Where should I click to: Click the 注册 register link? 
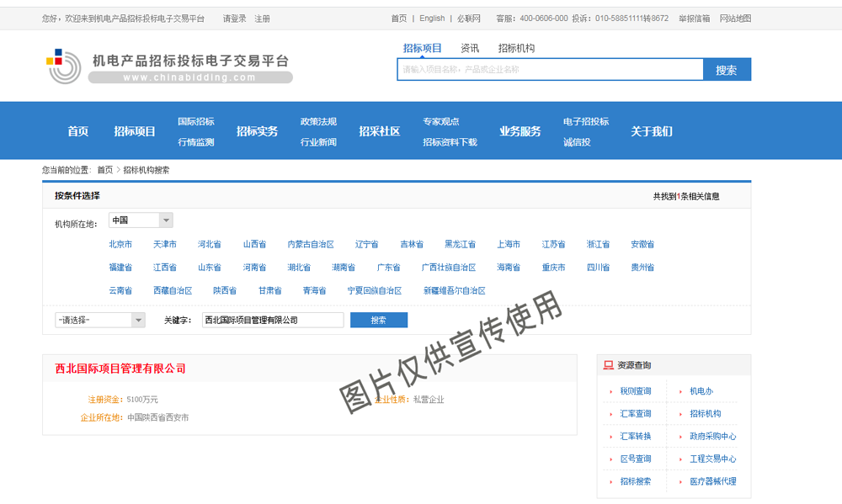pos(263,17)
